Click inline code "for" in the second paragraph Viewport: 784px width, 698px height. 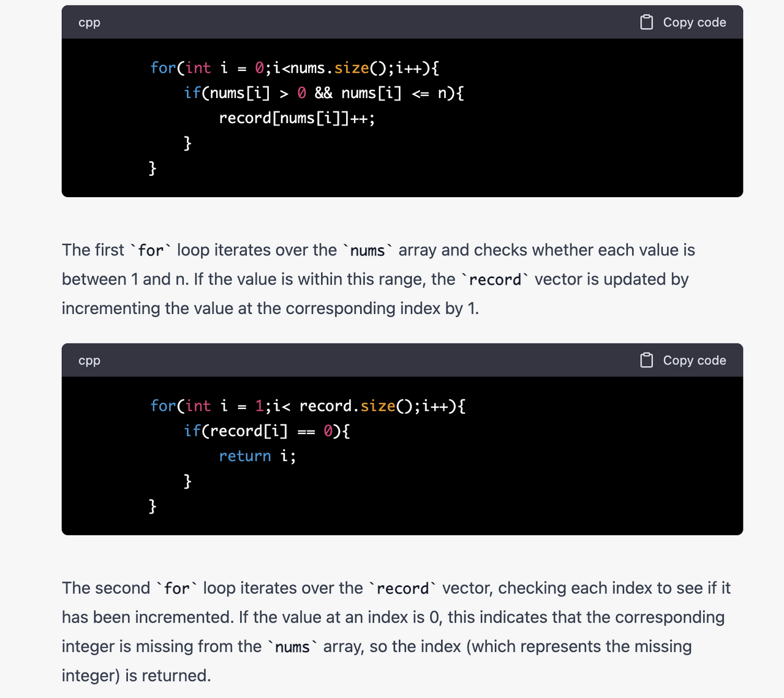click(x=177, y=588)
